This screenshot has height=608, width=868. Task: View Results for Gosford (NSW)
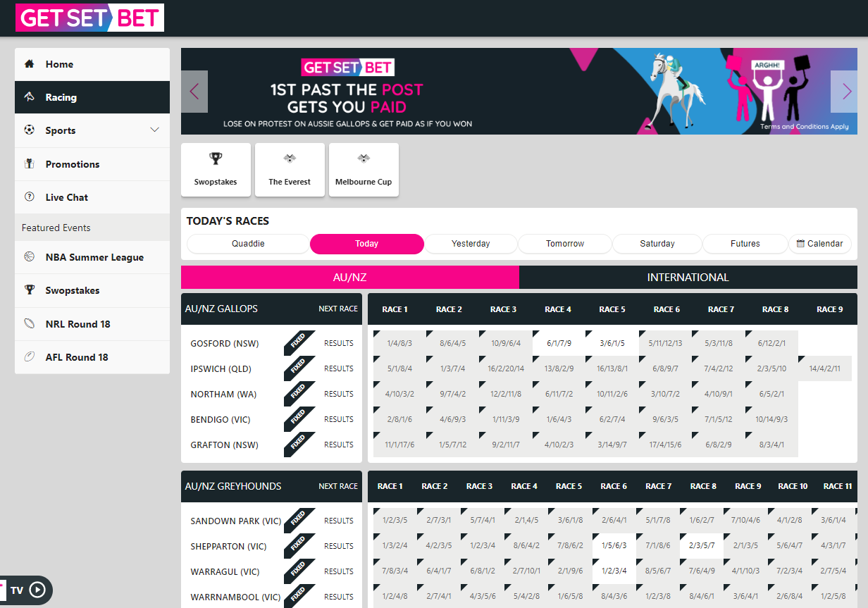339,343
